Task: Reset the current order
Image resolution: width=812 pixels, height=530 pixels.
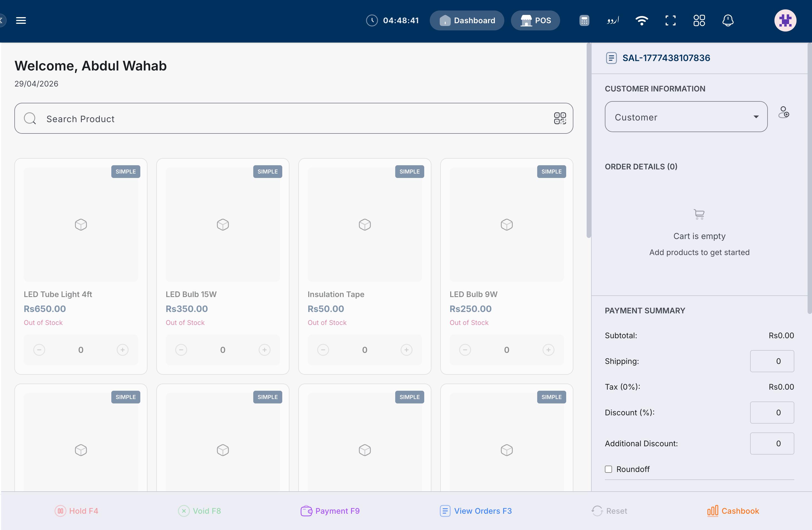Action: [609, 511]
